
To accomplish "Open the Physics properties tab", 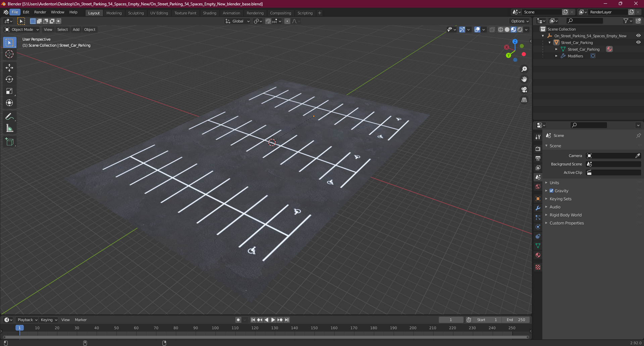I will (x=538, y=227).
